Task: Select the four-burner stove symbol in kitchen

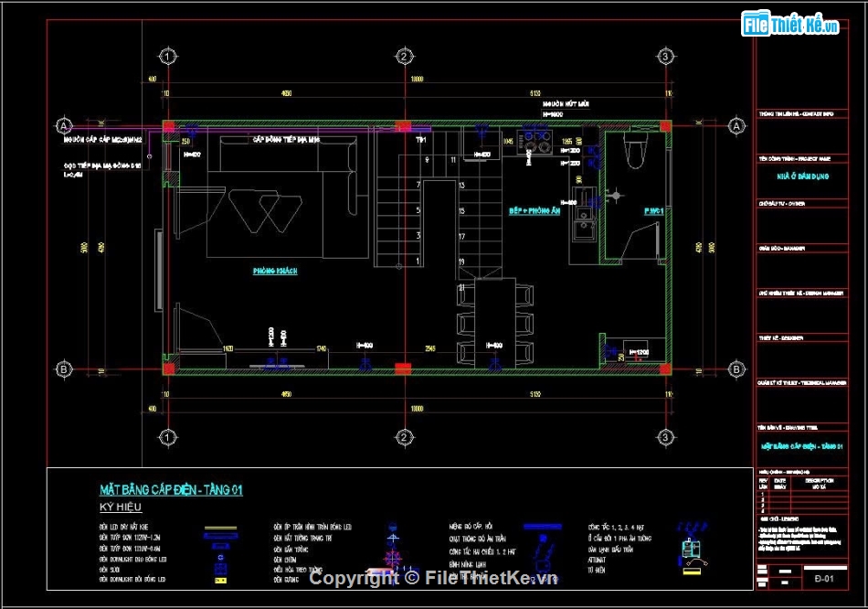Action: pos(533,143)
